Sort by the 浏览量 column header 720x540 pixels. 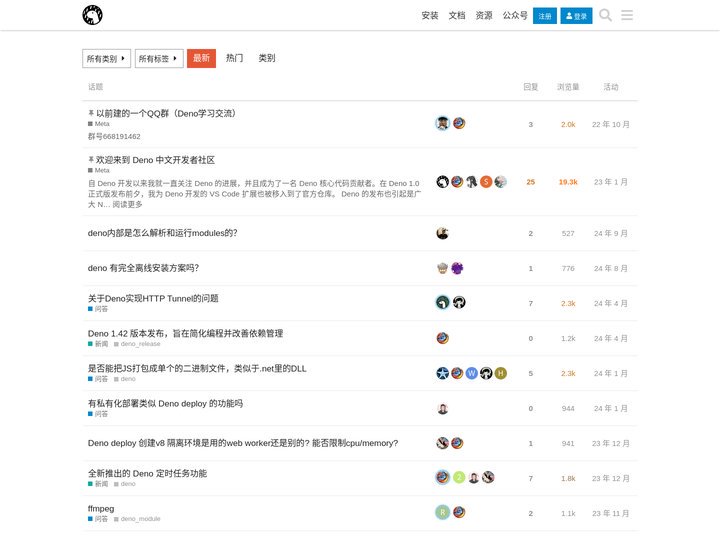[568, 87]
